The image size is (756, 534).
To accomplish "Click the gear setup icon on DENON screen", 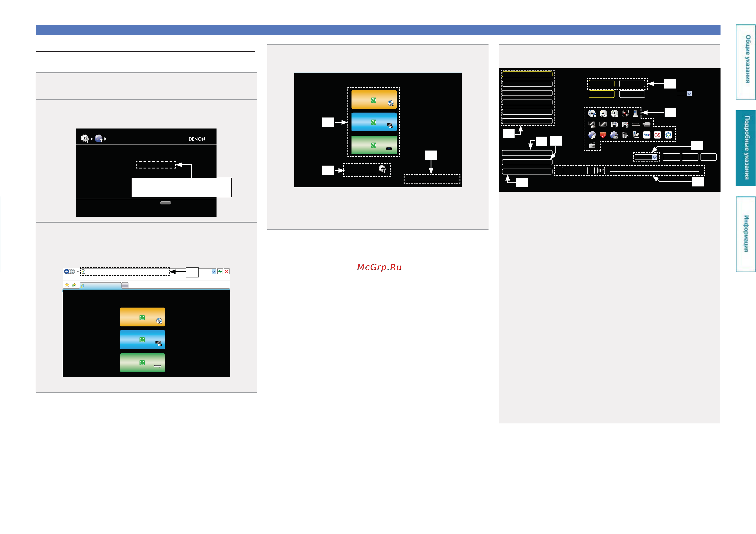I will [x=85, y=139].
